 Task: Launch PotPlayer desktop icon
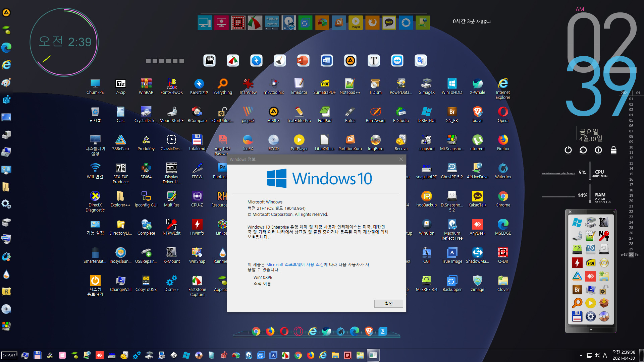[299, 142]
